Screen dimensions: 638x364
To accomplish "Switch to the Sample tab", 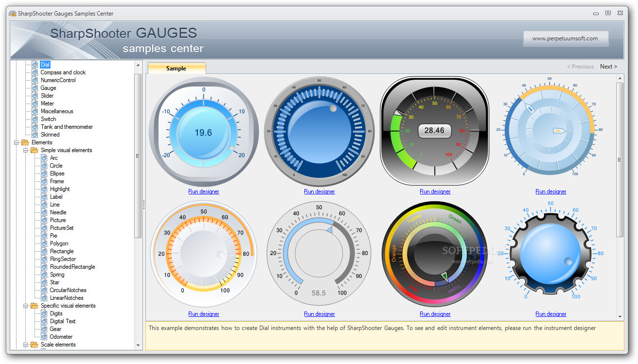I will coord(177,69).
